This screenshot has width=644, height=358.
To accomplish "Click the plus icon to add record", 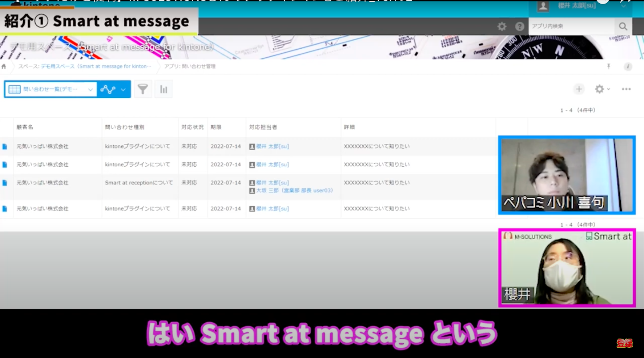I will click(x=579, y=89).
